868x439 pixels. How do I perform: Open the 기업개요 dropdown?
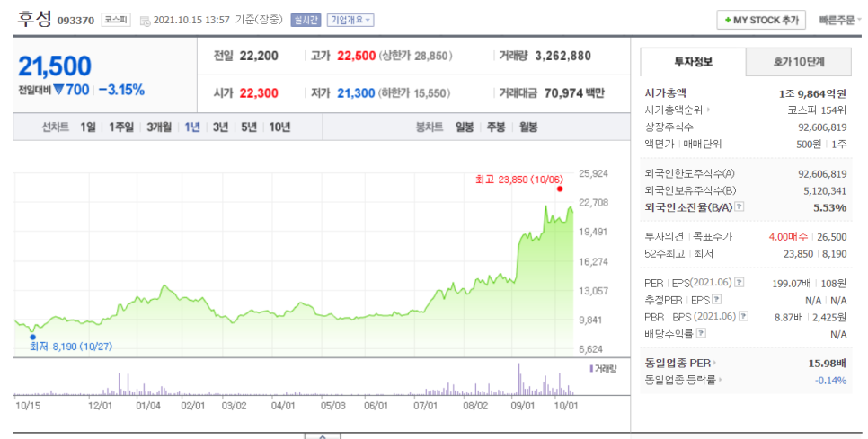pyautogui.click(x=350, y=20)
